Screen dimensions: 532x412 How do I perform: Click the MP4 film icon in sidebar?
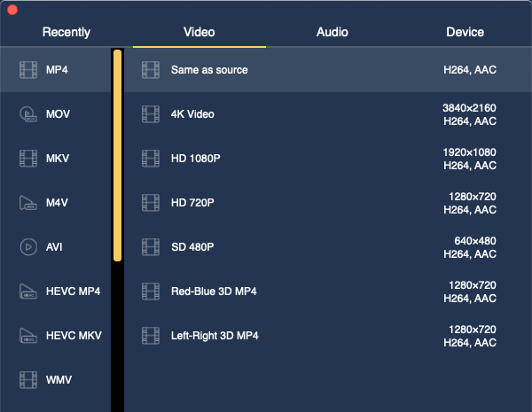pyautogui.click(x=28, y=70)
